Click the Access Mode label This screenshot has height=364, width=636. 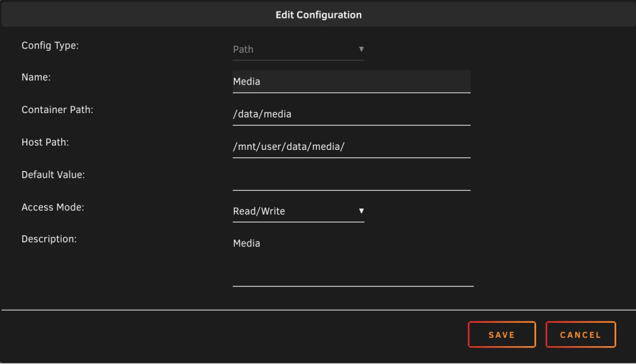coord(53,207)
